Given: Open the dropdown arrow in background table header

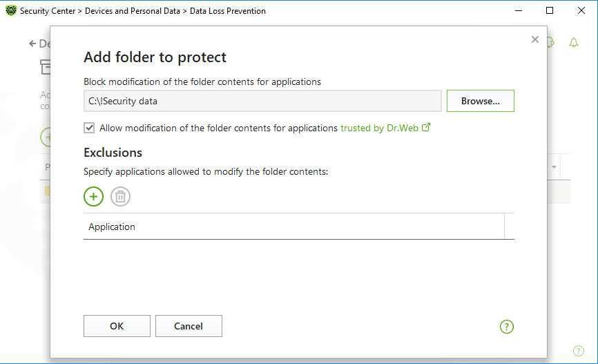Looking at the screenshot, I should click(554, 166).
